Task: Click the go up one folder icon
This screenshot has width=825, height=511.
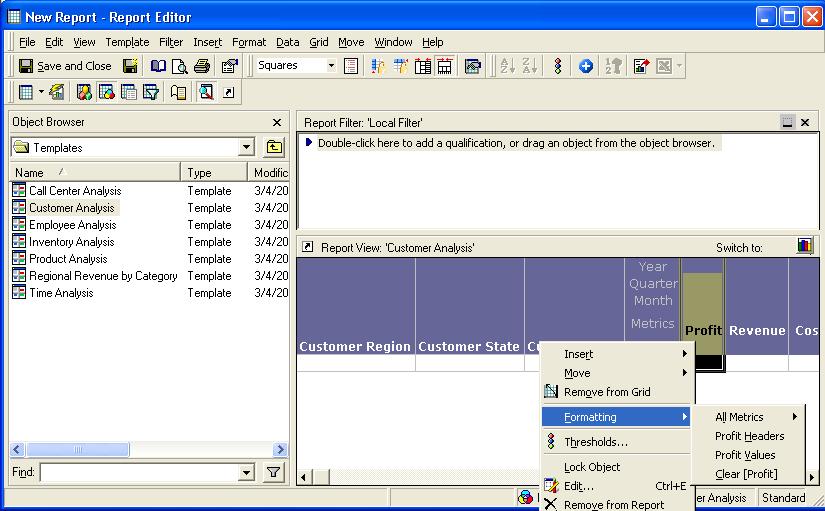Action: click(x=274, y=147)
